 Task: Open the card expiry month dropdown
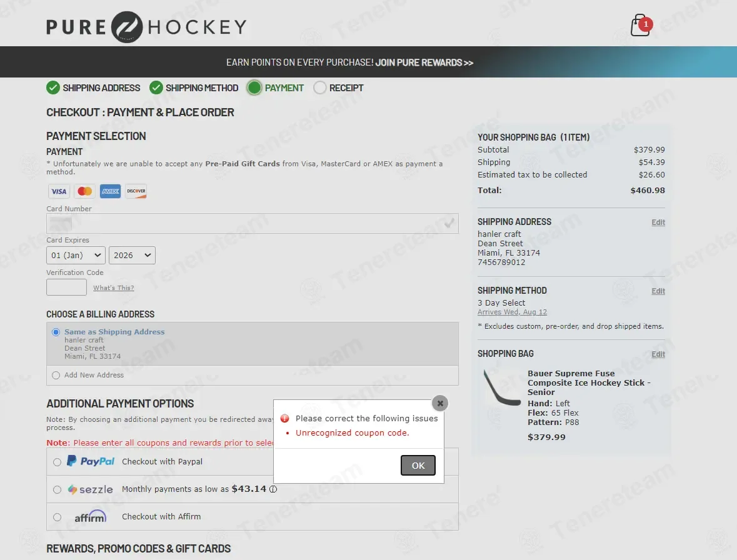point(76,255)
